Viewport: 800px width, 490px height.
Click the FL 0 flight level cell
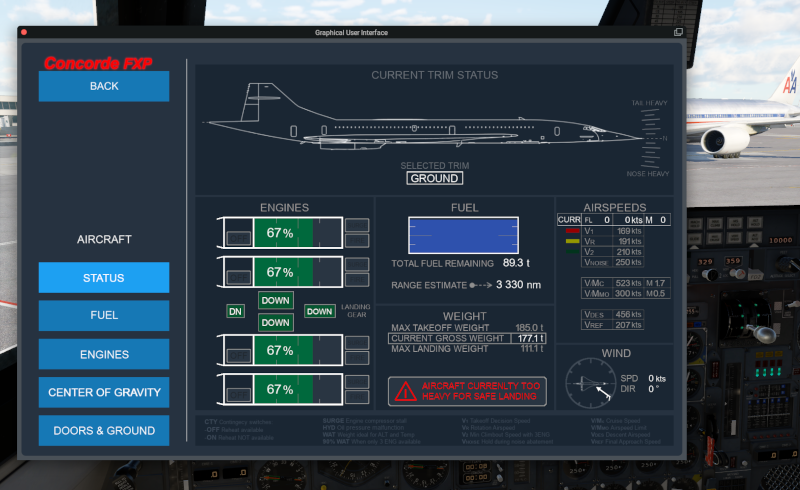(597, 220)
